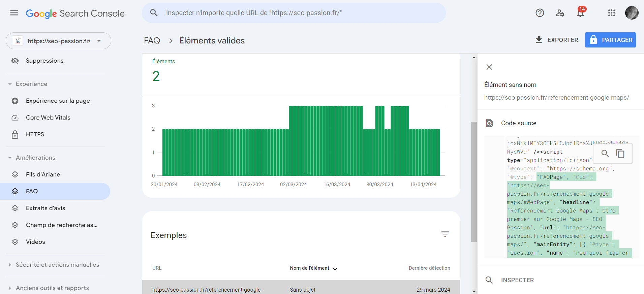Click the Expérience sur la page icon
The image size is (644, 294).
pyautogui.click(x=15, y=101)
